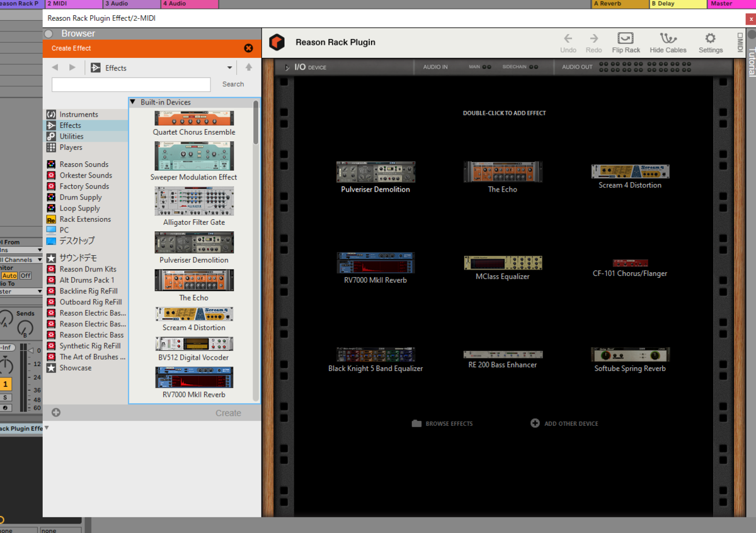Screen dimensions: 756x533
Task: Open Loop Supply location
Action: pyautogui.click(x=79, y=209)
